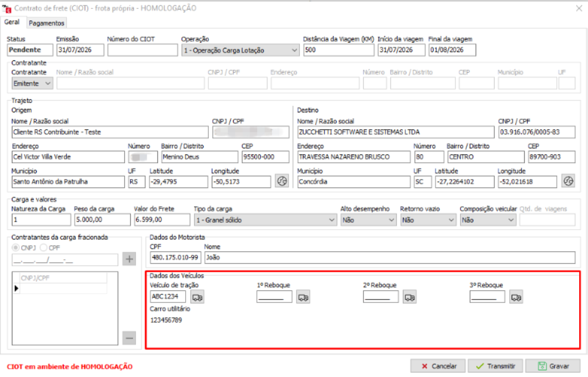Click the Destino Nome / Razão social field
588x377 pixels.
tap(396, 132)
